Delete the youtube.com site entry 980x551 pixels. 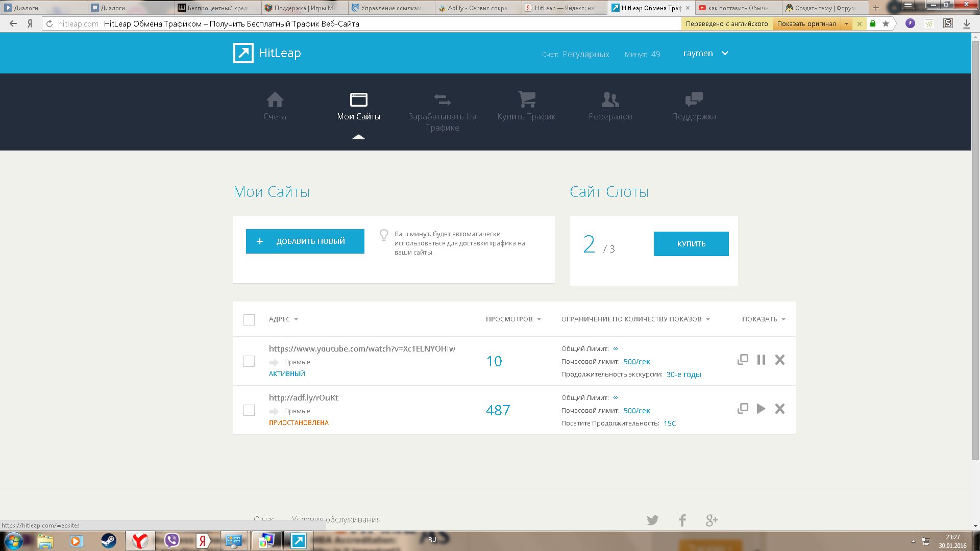pyautogui.click(x=780, y=360)
